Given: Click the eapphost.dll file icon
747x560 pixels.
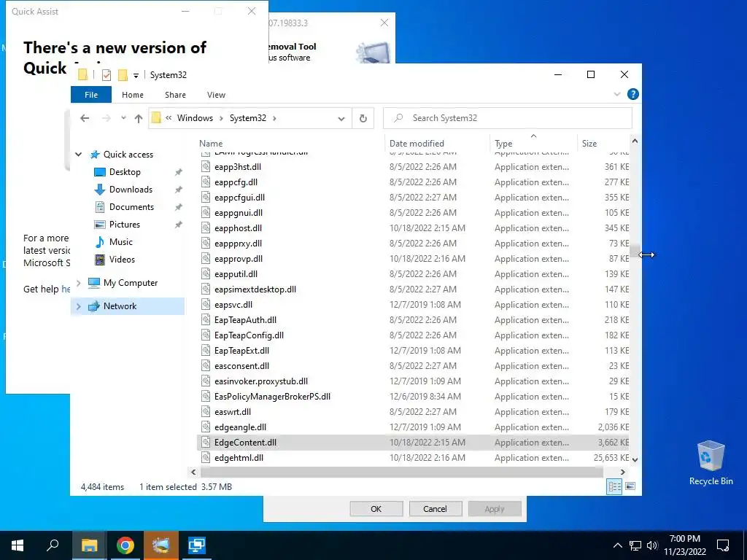Looking at the screenshot, I should tap(205, 228).
